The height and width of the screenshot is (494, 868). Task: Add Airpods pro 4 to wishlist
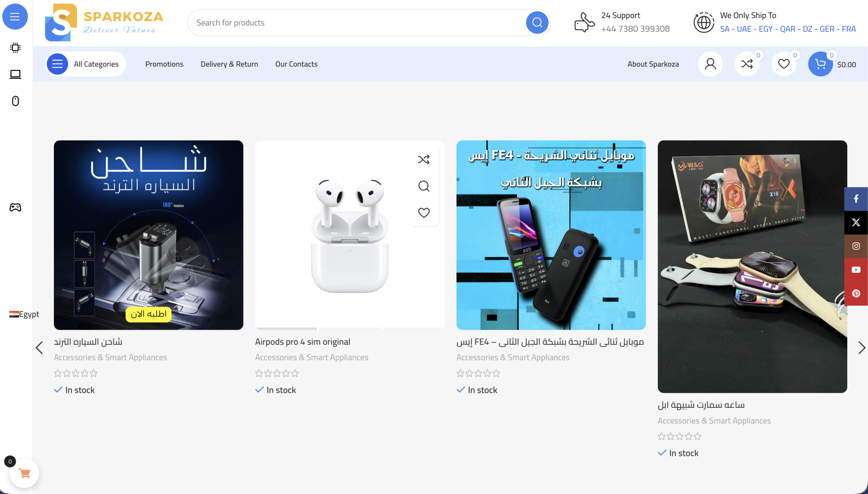[424, 212]
